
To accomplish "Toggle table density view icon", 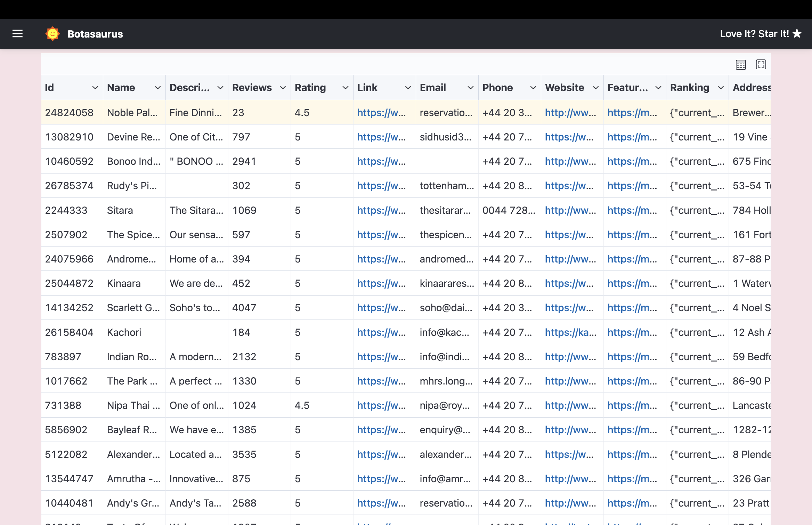I will (741, 65).
